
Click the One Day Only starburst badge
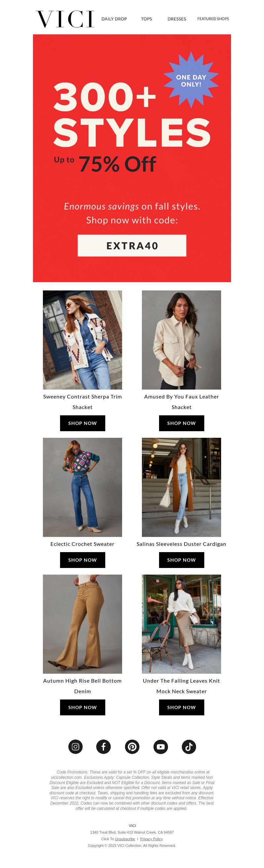pos(191,80)
